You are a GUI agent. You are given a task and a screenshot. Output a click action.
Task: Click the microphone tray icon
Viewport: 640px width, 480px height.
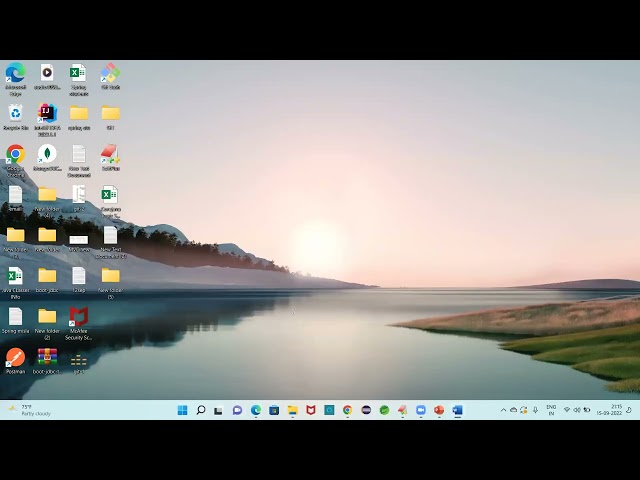[536, 410]
